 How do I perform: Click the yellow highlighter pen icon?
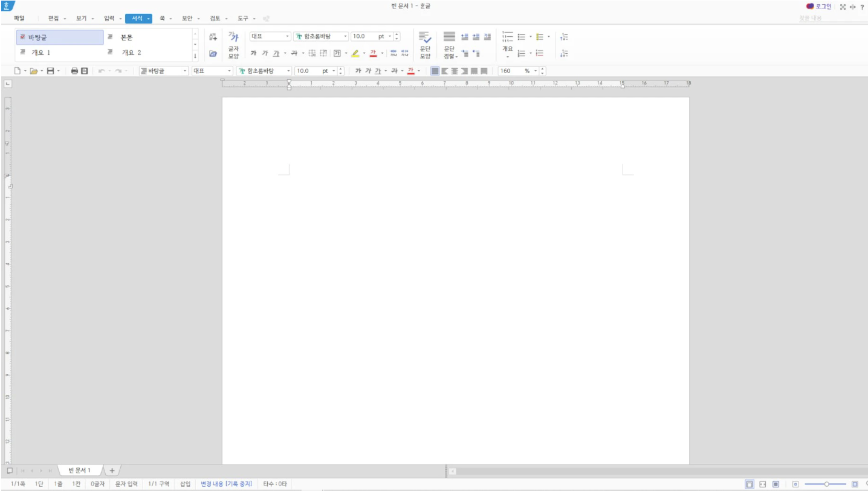point(355,53)
